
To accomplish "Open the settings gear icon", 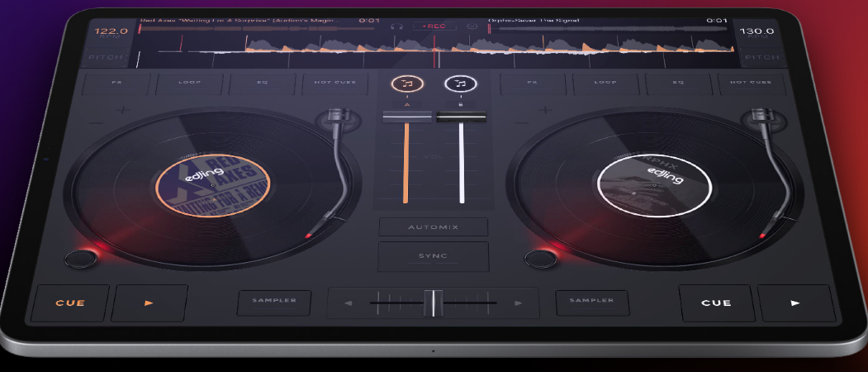I will click(472, 26).
